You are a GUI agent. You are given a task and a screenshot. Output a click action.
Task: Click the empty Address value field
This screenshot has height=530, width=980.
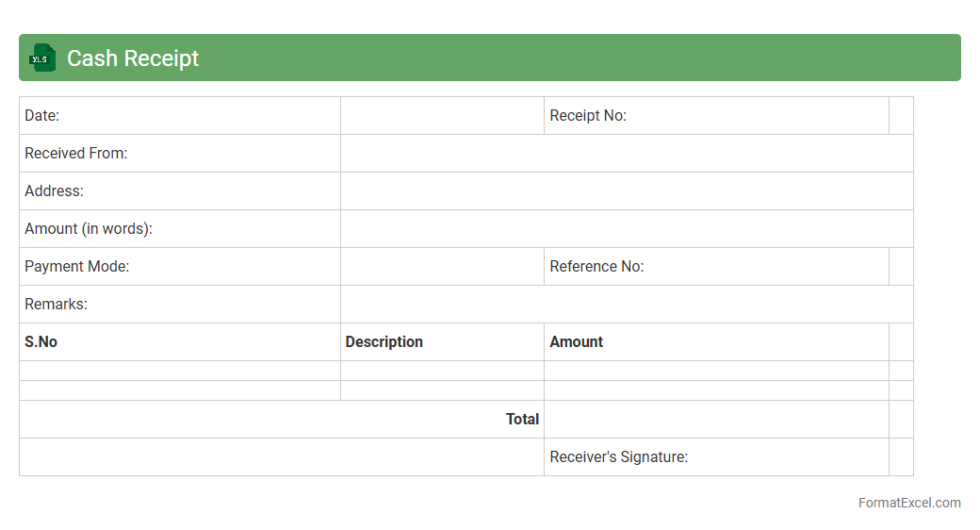[x=627, y=191]
